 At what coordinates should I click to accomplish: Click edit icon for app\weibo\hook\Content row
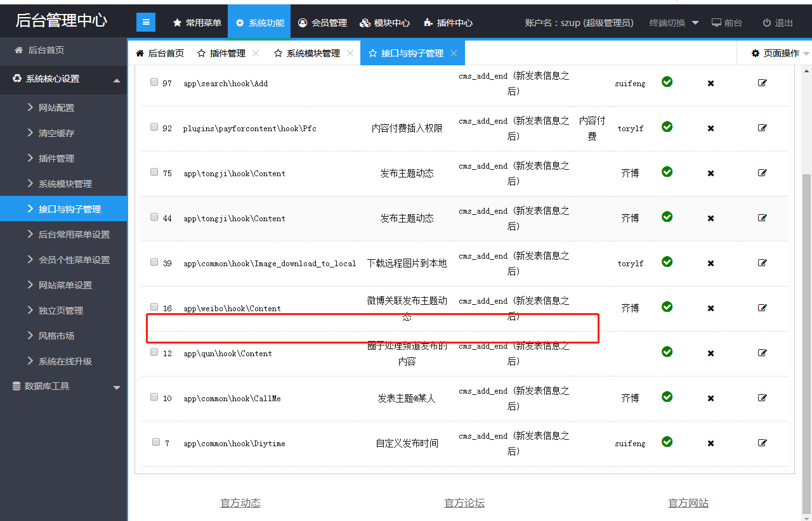[x=762, y=307]
